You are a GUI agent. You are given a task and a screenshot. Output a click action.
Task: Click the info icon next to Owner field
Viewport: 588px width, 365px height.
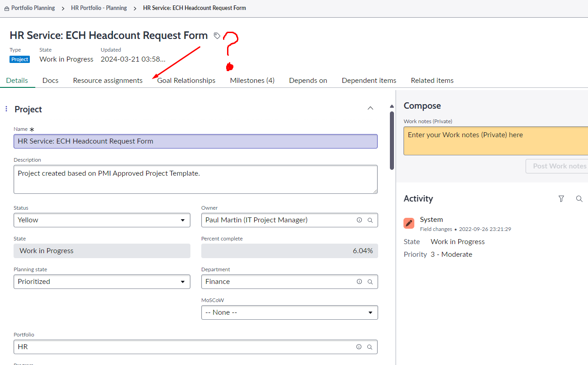(359, 220)
